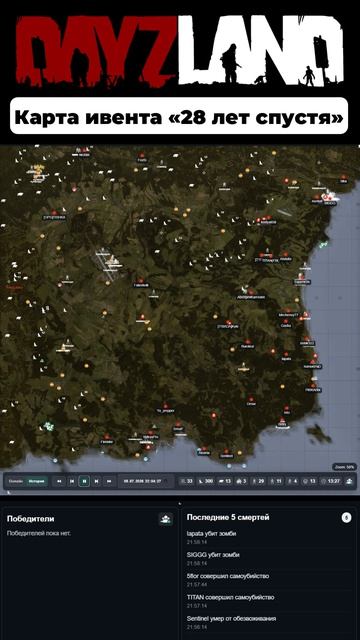360x640 pixels.
Task: Select death entry '58or совершил самоубийство'
Action: point(228,576)
